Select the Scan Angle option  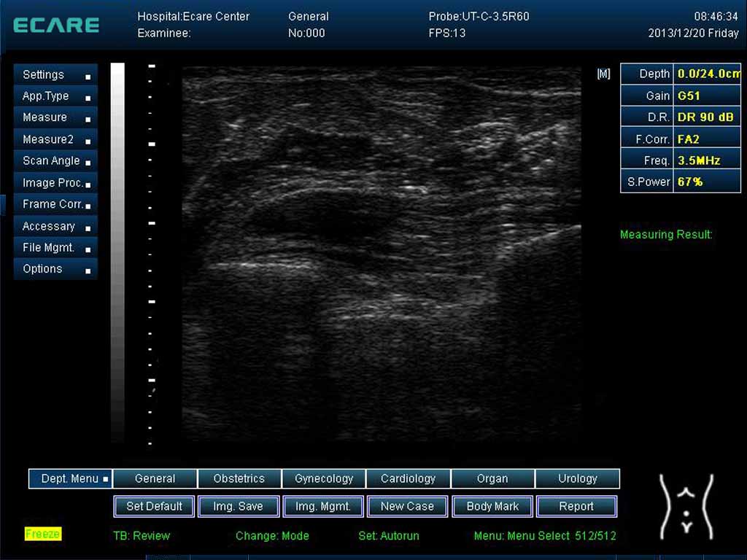55,161
